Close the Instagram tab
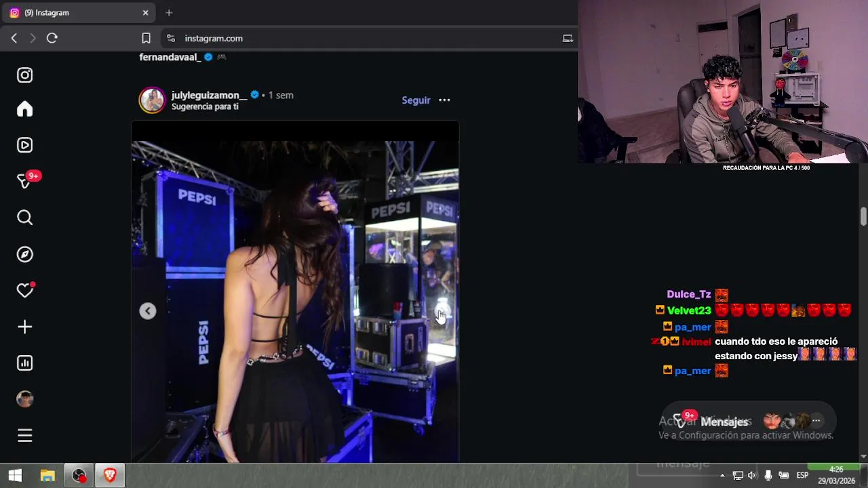The height and width of the screenshot is (488, 868). coord(145,13)
